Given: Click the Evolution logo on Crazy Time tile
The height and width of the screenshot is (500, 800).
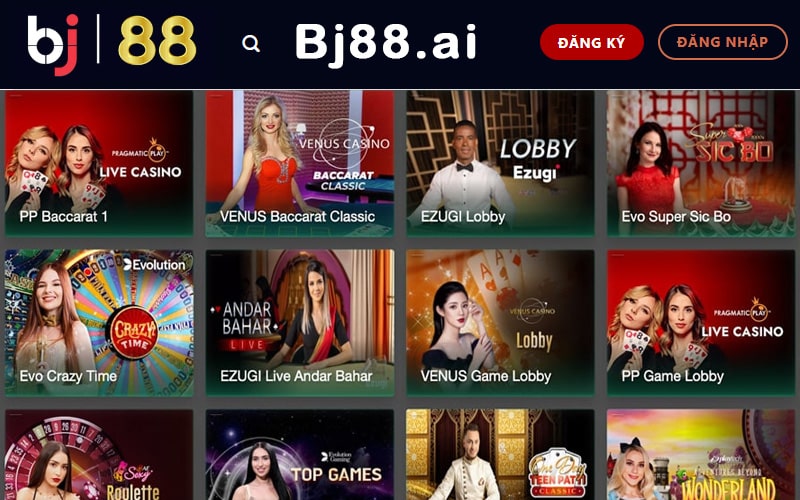Looking at the screenshot, I should coord(154,265).
